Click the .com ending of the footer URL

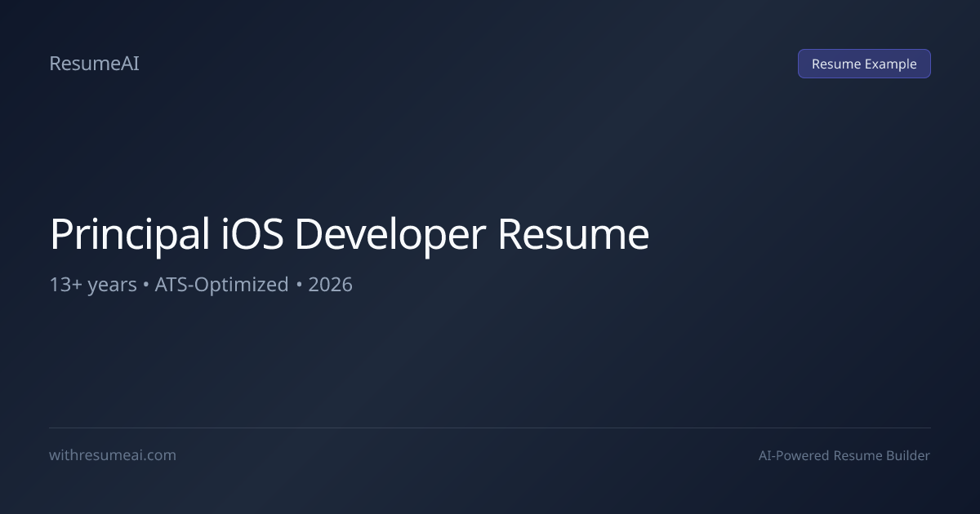162,455
